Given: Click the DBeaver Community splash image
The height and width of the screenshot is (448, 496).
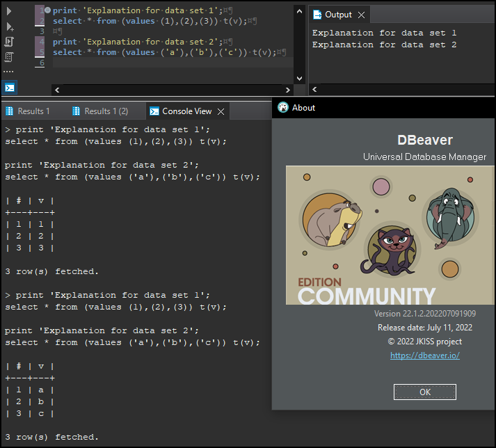Looking at the screenshot, I should pyautogui.click(x=390, y=235).
